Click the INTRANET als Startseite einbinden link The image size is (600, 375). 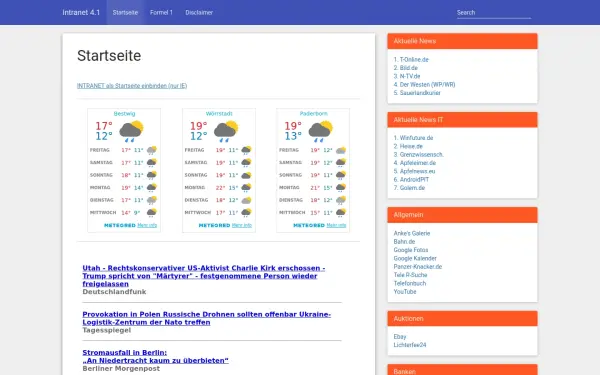point(132,86)
